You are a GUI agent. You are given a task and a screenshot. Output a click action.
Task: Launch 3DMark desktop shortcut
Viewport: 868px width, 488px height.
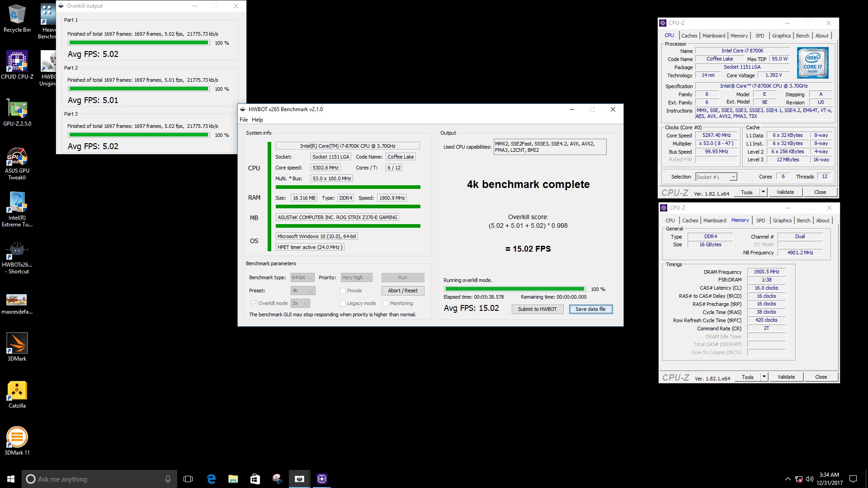point(17,347)
